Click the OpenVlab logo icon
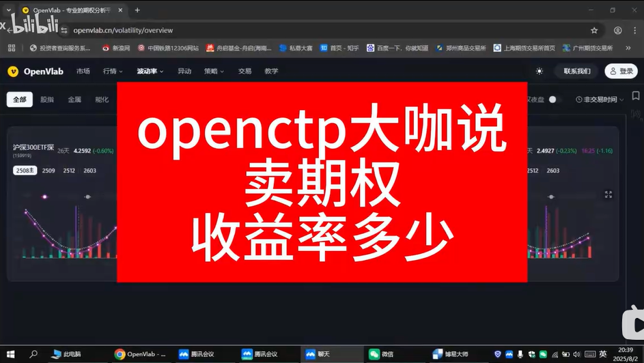The width and height of the screenshot is (644, 363). 13,72
